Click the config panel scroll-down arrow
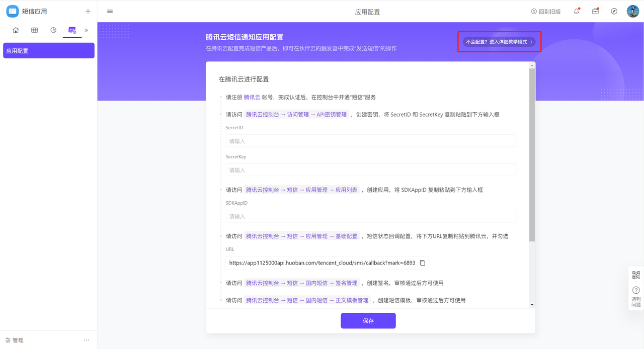644x349 pixels. coord(532,305)
